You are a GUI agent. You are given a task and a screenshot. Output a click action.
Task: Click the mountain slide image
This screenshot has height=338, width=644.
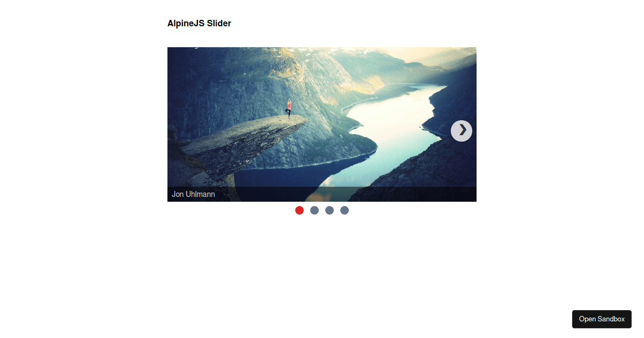322,124
